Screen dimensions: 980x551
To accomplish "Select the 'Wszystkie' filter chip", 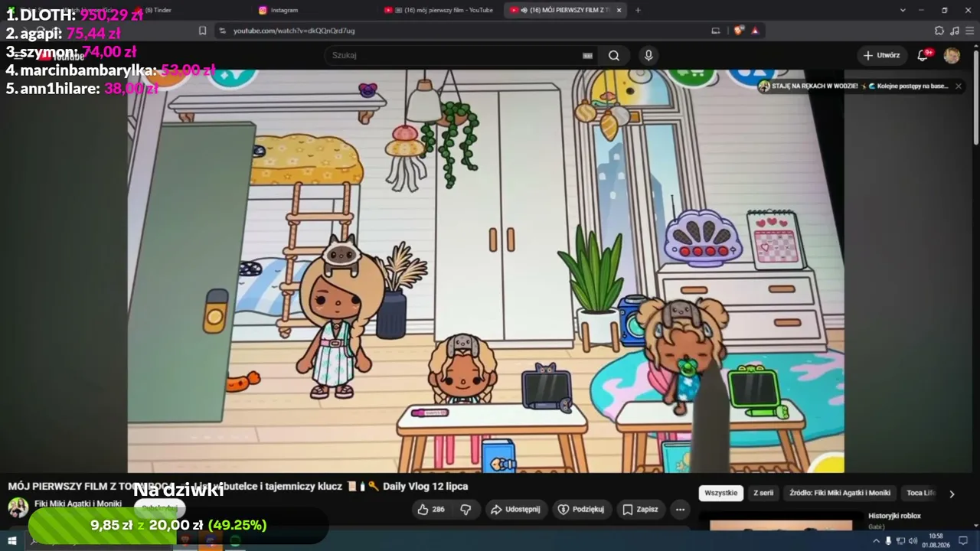I will 720,494.
